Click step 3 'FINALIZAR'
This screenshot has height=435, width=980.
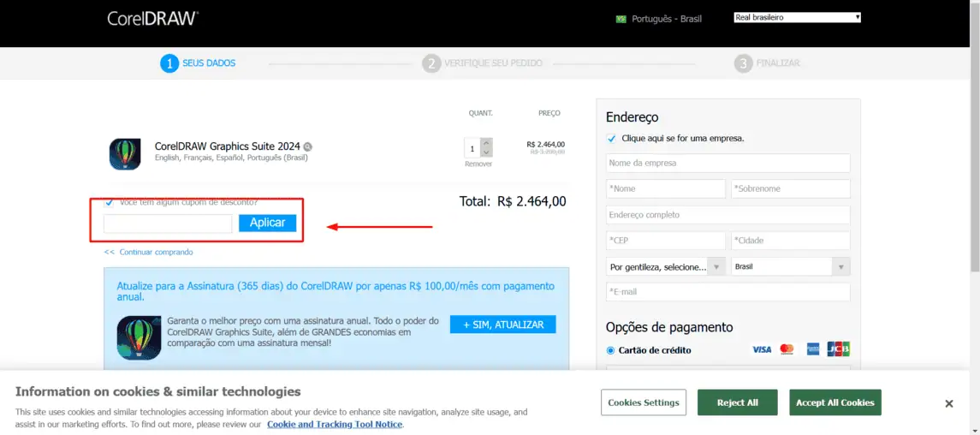[767, 63]
